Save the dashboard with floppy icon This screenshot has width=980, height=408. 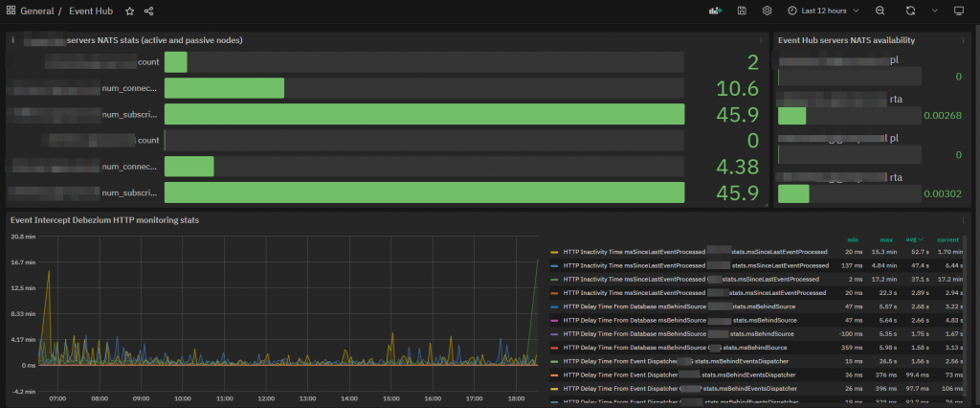tap(742, 11)
